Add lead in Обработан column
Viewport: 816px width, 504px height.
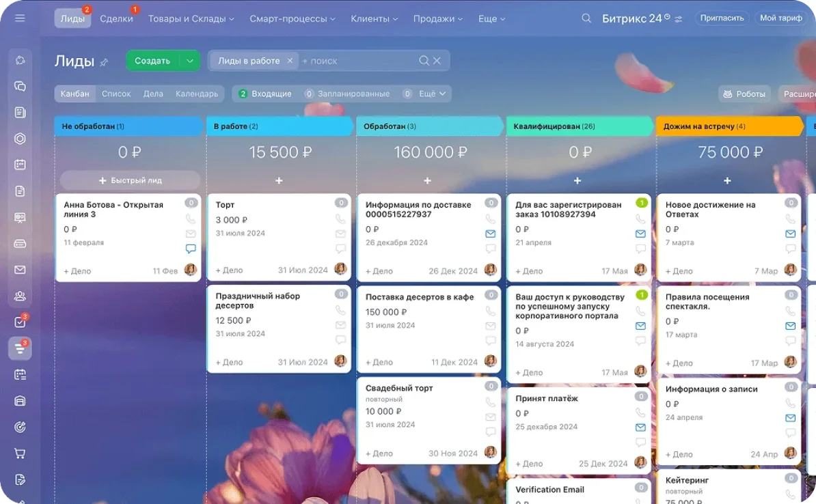427,180
